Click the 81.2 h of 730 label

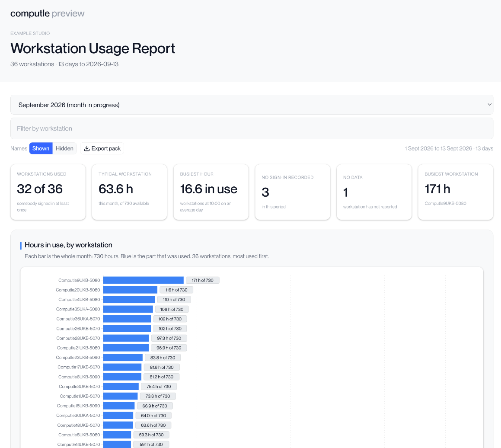tap(161, 377)
